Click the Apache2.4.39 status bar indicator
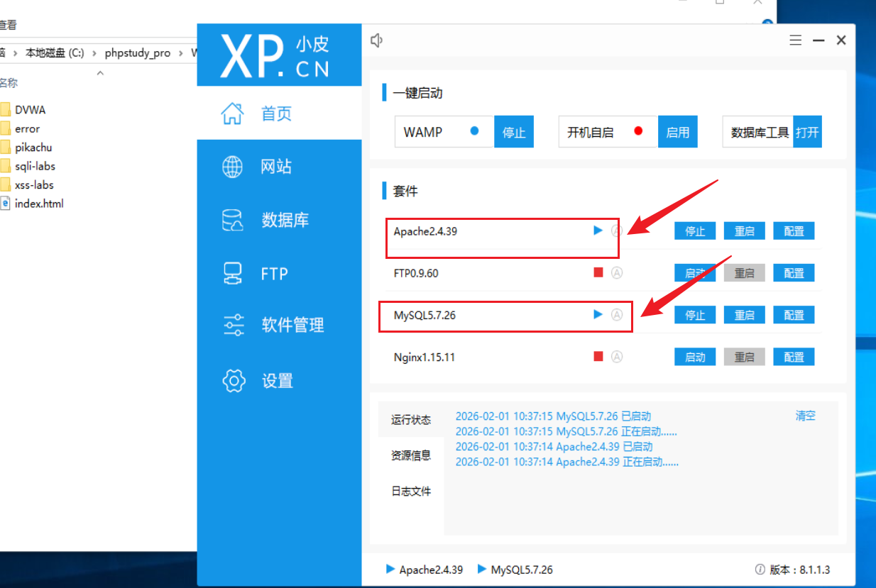The height and width of the screenshot is (588, 876). coord(425,570)
